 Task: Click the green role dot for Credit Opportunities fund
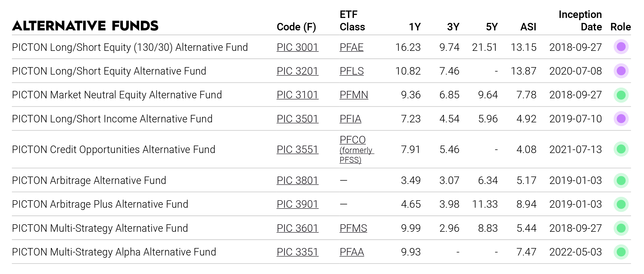click(621, 149)
